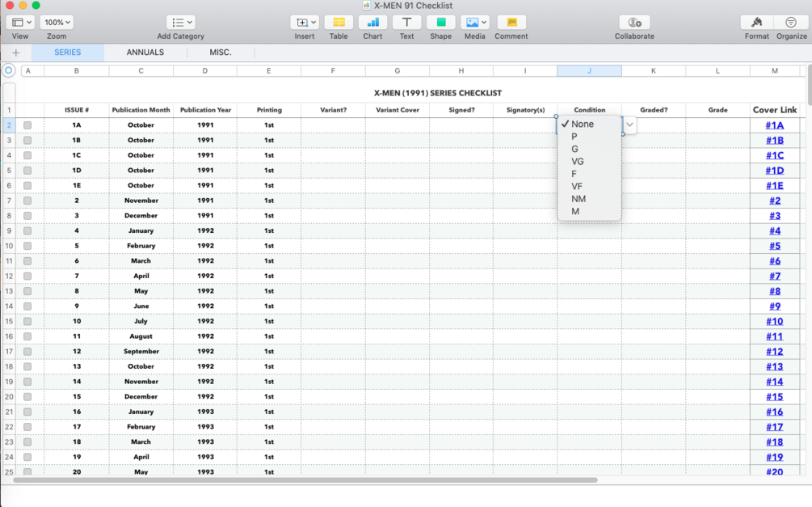Screen dimensions: 812x507
Task: Add a Table from the toolbar
Action: pyautogui.click(x=339, y=23)
